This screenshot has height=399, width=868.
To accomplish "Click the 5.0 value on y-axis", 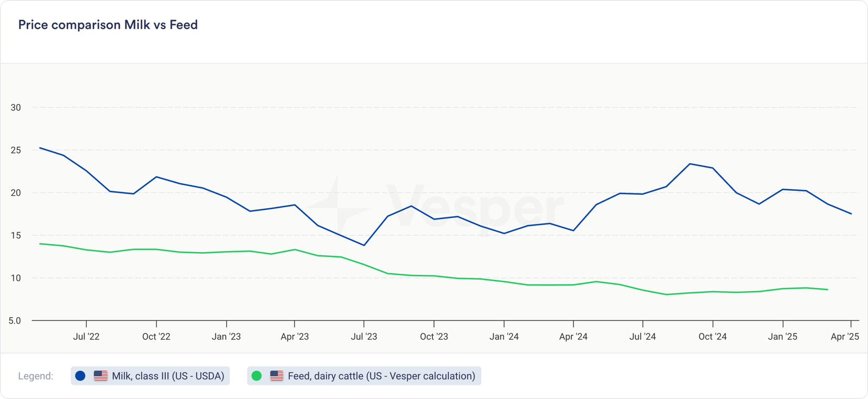I will [x=15, y=320].
